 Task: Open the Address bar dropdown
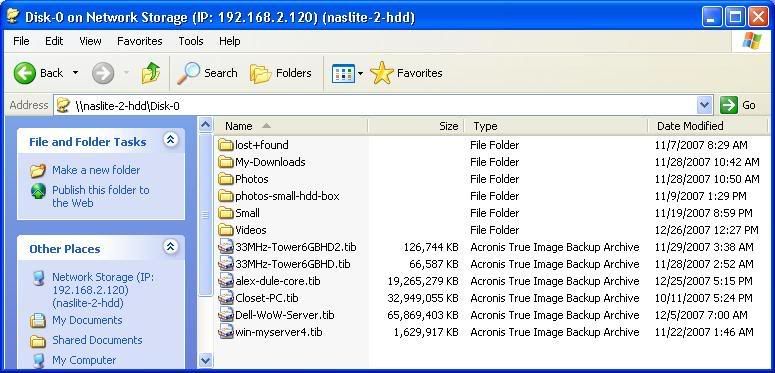pos(704,105)
